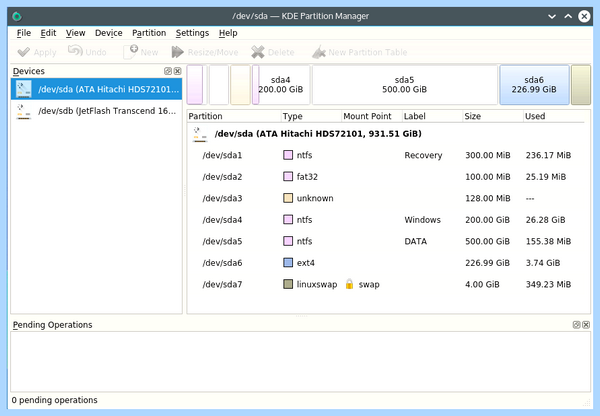
Task: Select the /dev/sda3 partition row
Action: click(x=386, y=198)
